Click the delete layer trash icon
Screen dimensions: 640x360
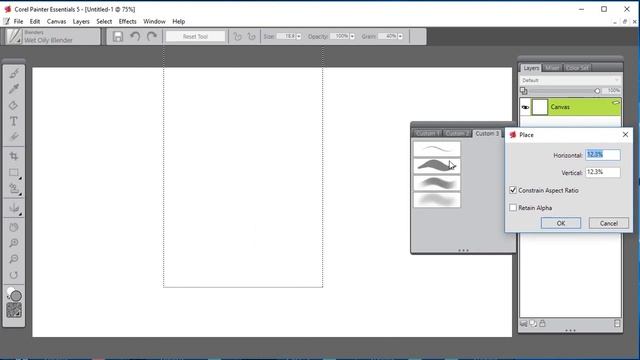(617, 324)
